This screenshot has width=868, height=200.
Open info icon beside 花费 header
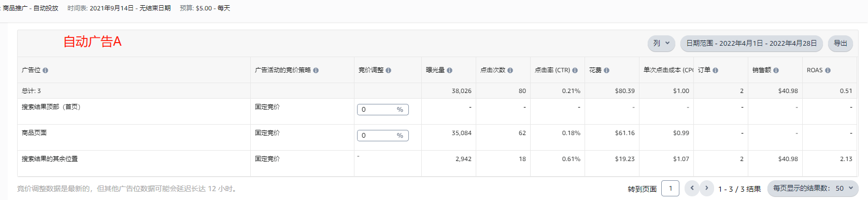606,70
